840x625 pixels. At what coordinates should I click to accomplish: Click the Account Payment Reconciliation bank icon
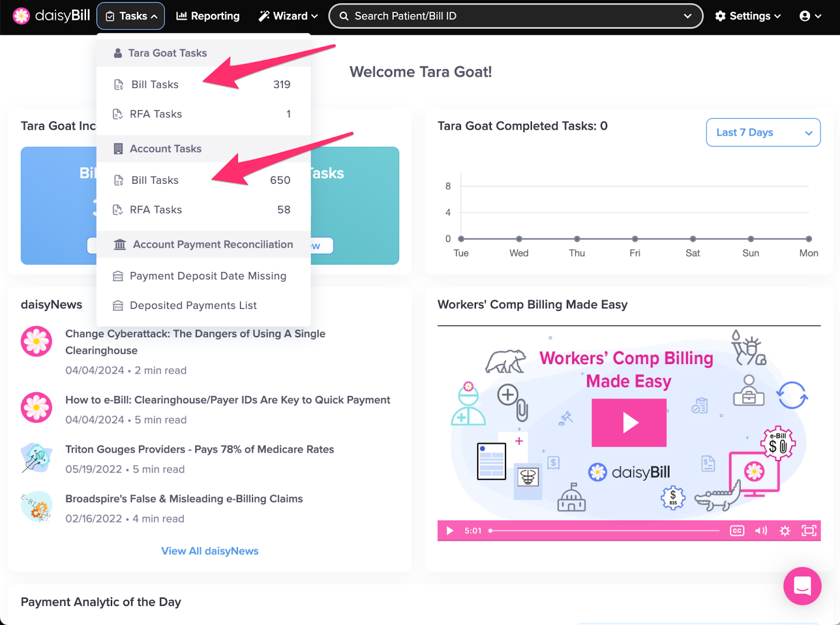pyautogui.click(x=120, y=245)
